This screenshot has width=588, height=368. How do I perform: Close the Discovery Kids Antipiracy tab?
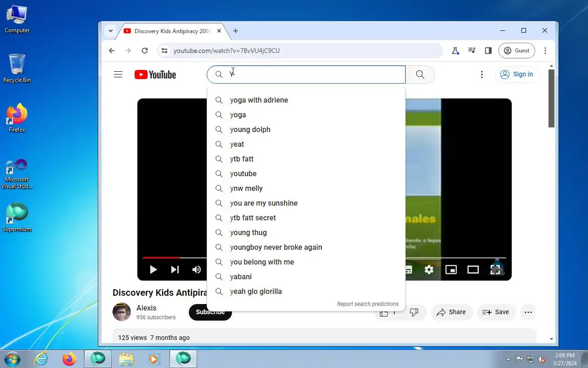219,31
